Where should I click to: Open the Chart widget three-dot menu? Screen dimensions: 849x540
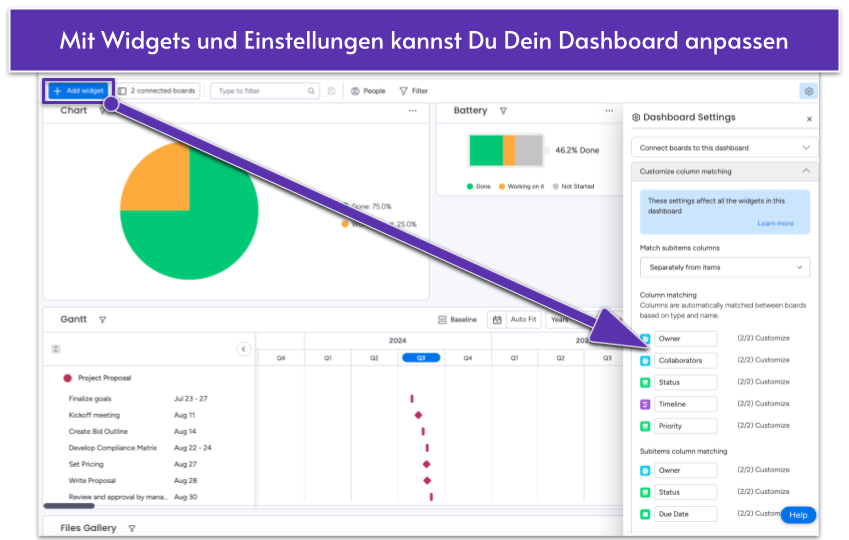413,110
